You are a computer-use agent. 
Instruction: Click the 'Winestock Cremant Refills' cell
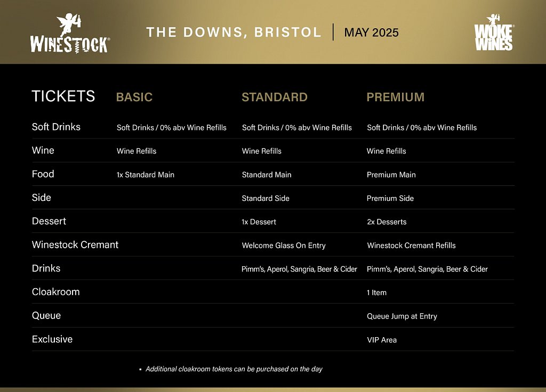click(x=411, y=246)
